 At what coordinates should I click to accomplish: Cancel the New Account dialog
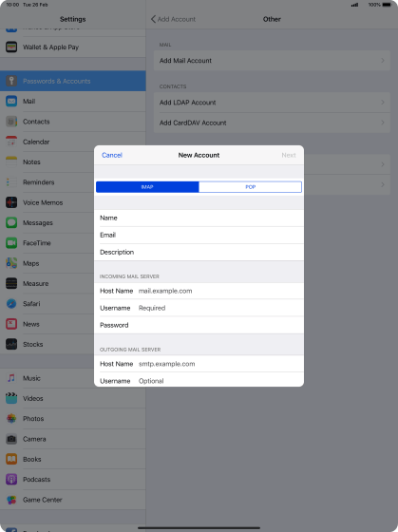(112, 155)
